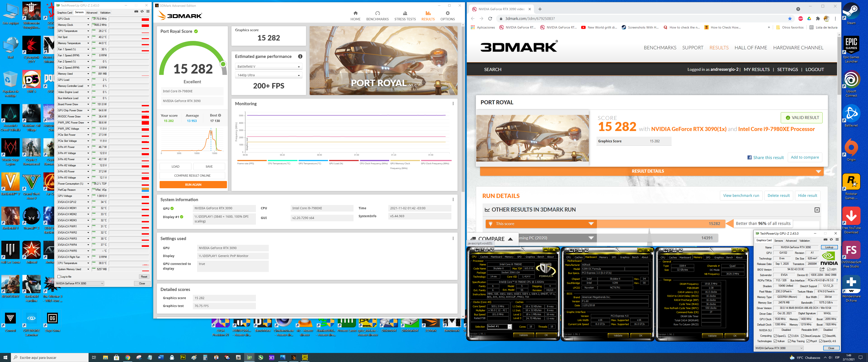Toggle DirectCompute checkbox in GPU-Z
Viewport: 868px width, 362px height.
pos(803,336)
